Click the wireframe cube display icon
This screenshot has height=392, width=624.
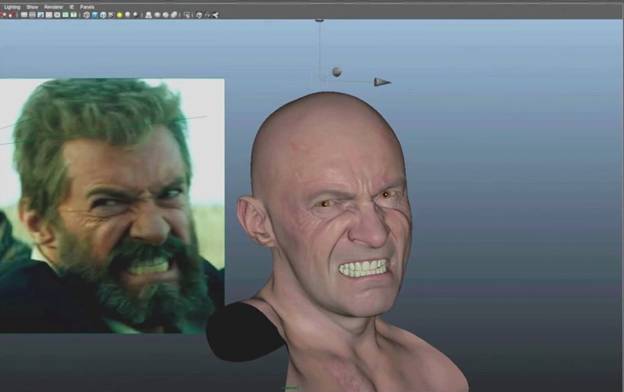point(87,15)
